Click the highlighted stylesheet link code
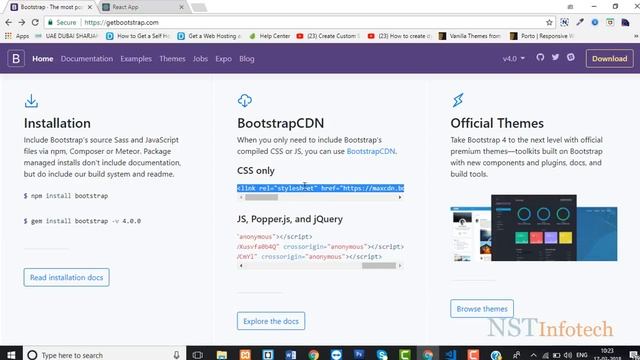Image resolution: width=640 pixels, height=360 pixels. tap(320, 188)
